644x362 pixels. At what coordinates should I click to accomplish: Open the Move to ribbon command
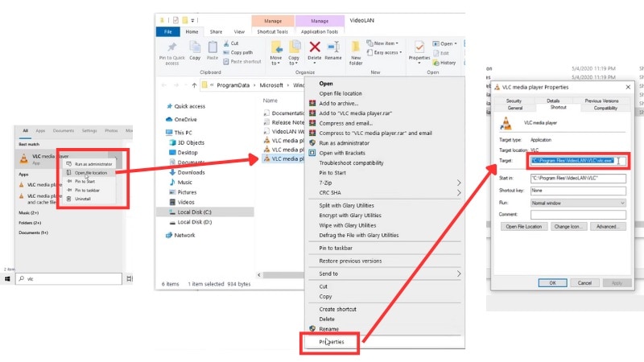coord(276,53)
